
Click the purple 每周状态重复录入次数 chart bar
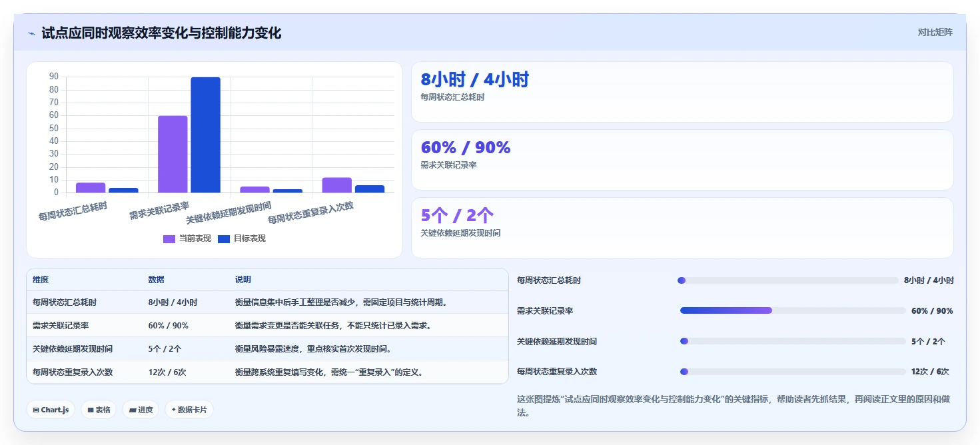(336, 185)
